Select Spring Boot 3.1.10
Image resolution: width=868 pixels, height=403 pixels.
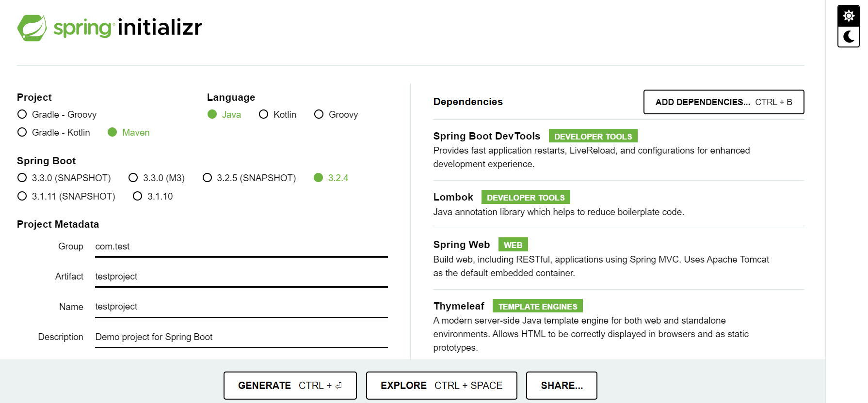click(x=153, y=196)
